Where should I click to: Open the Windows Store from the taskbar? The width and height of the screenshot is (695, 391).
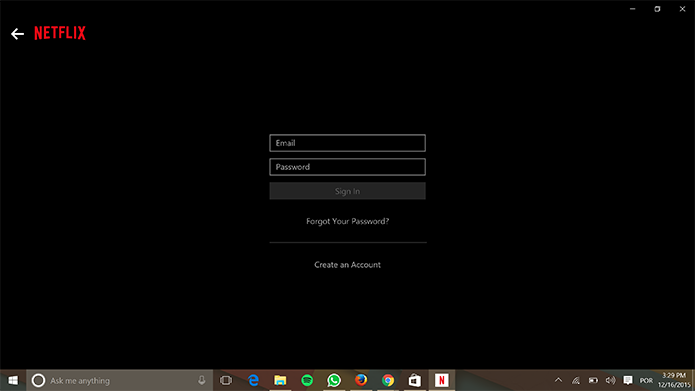415,380
